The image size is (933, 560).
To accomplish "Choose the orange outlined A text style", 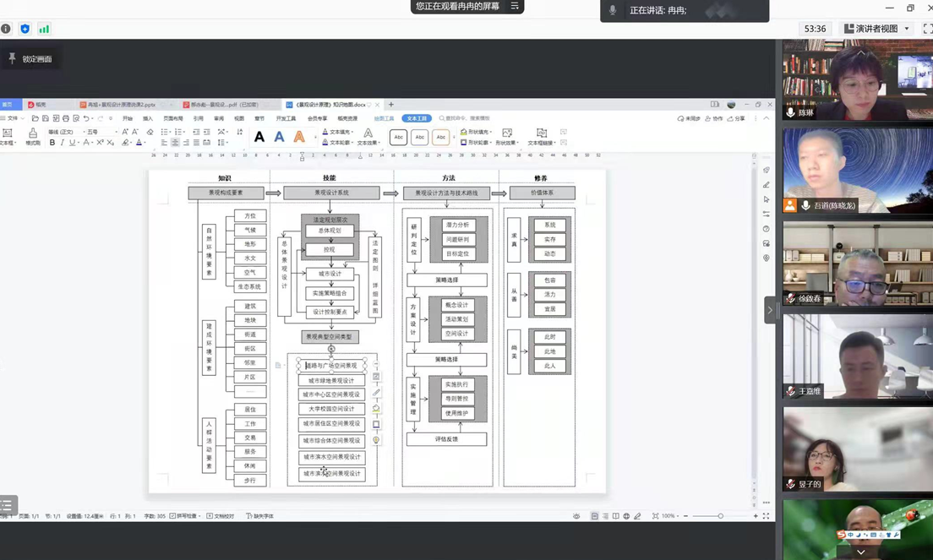I will coord(299,137).
